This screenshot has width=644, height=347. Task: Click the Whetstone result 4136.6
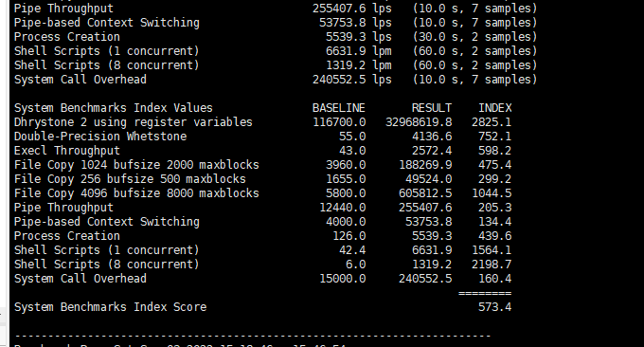[432, 137]
